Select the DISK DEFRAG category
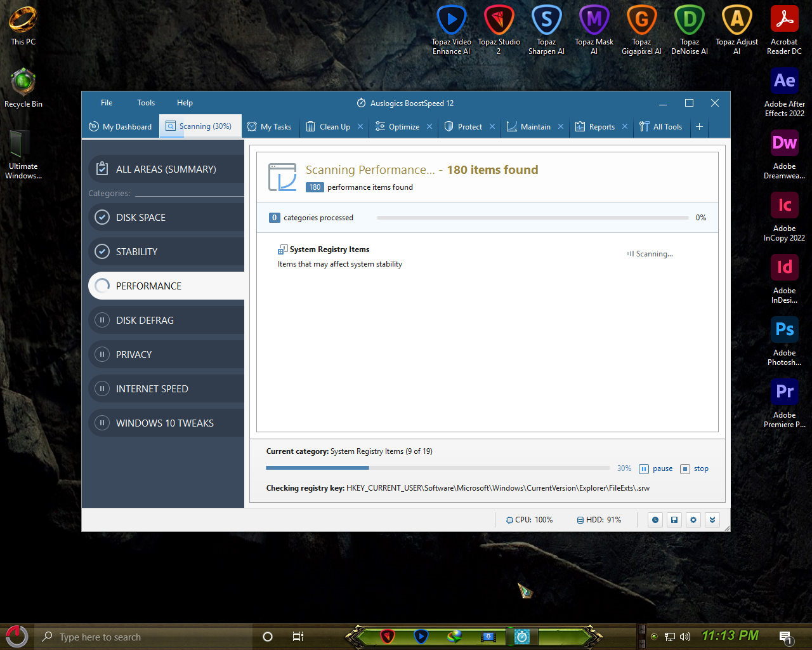Screen dimensions: 812x650 [166, 320]
